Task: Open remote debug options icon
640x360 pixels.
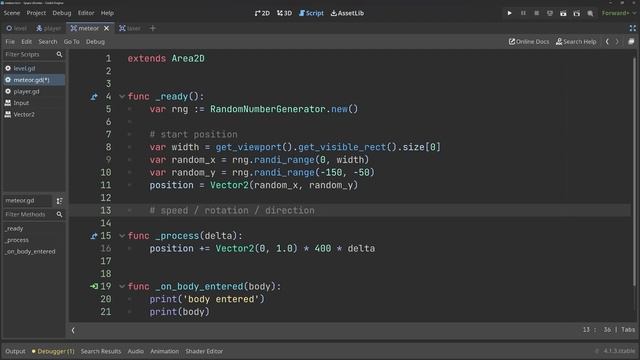Action: [550, 13]
